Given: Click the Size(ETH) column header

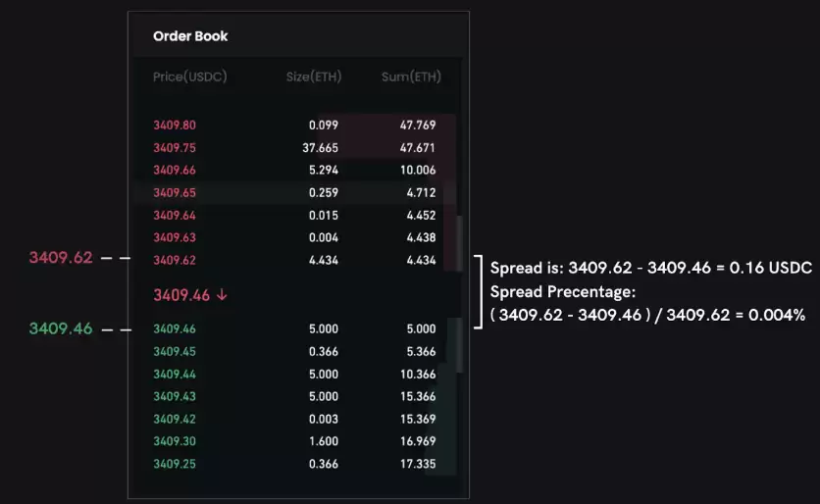Looking at the screenshot, I should pyautogui.click(x=313, y=76).
